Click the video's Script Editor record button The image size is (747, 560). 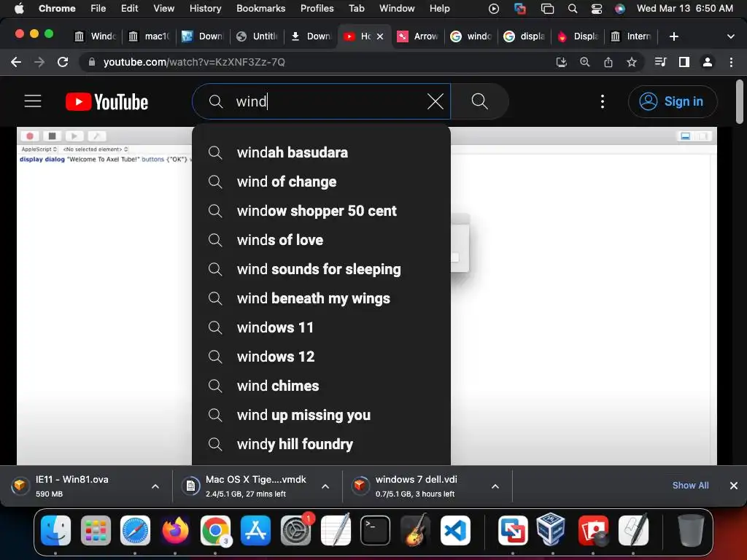(29, 136)
